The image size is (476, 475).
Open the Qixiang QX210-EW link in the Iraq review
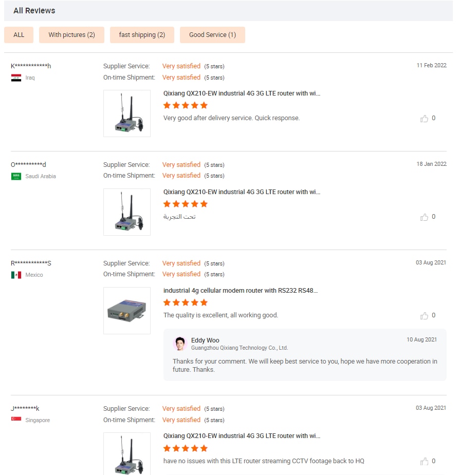click(242, 93)
